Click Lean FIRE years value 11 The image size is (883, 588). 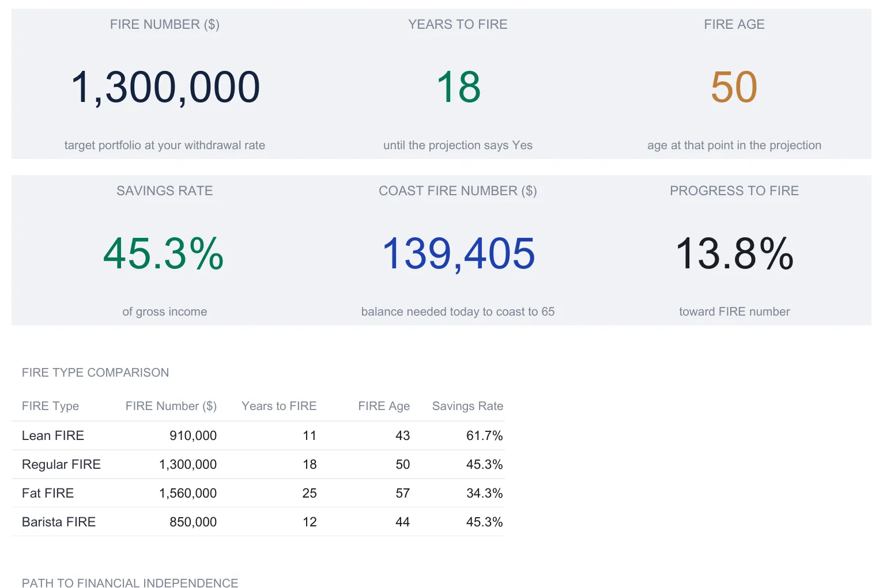coord(310,435)
